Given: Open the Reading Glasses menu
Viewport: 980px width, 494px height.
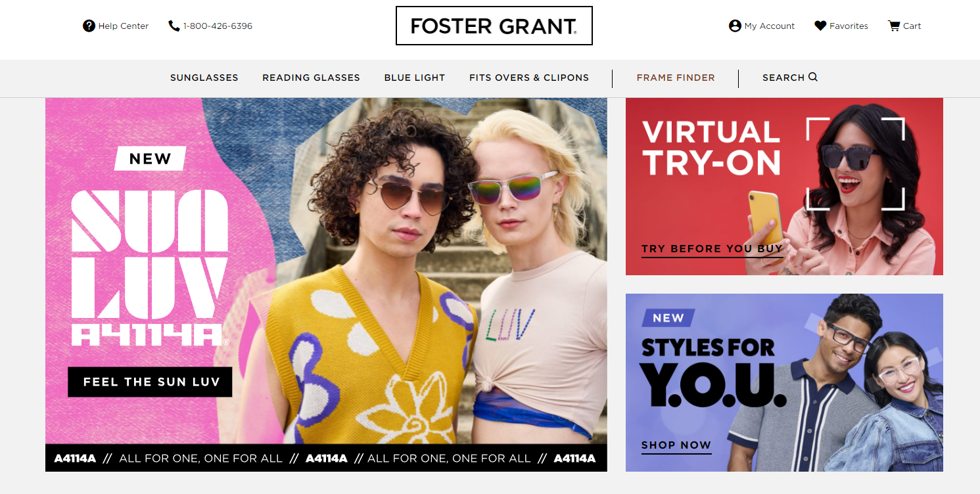Looking at the screenshot, I should point(311,78).
